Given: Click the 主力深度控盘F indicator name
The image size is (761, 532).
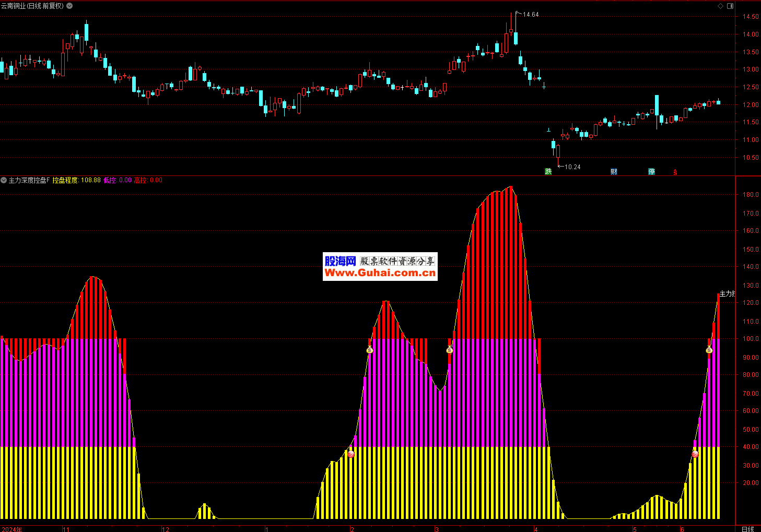Looking at the screenshot, I should 29,180.
